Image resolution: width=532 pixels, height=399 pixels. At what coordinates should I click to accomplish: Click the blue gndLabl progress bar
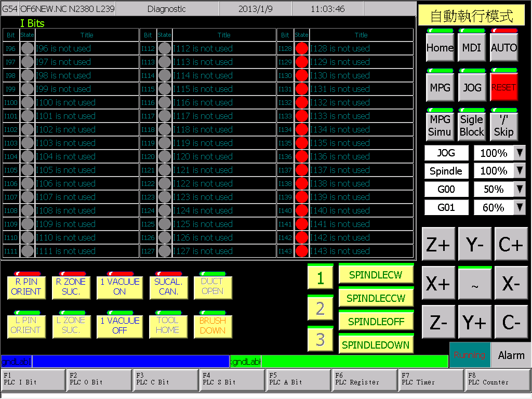(115, 362)
